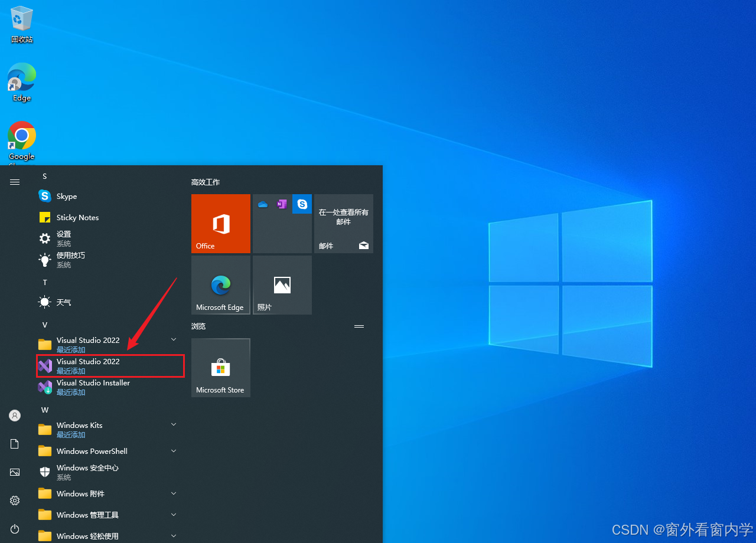Jump to letter S section header
Image resolution: width=756 pixels, height=543 pixels.
(x=44, y=176)
